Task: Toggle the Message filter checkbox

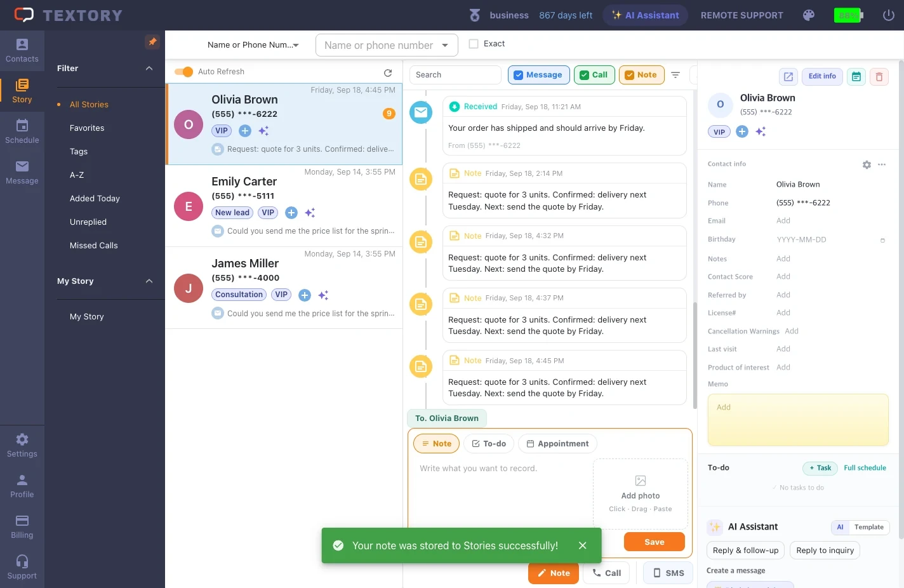Action: point(519,75)
